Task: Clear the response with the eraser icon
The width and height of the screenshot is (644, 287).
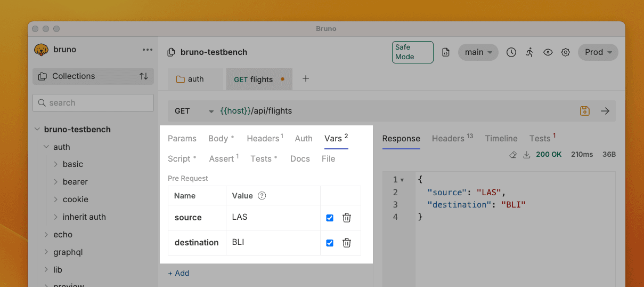Action: click(x=513, y=155)
